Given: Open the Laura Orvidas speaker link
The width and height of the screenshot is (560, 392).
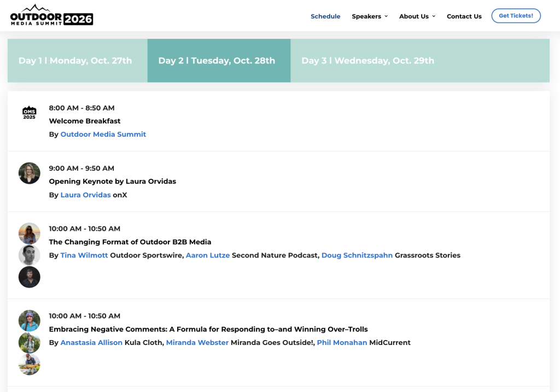Looking at the screenshot, I should (85, 195).
